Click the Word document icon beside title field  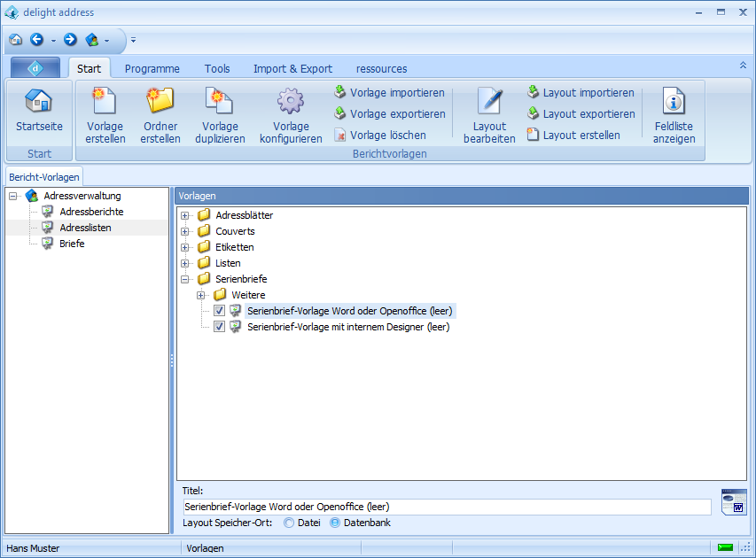(733, 502)
